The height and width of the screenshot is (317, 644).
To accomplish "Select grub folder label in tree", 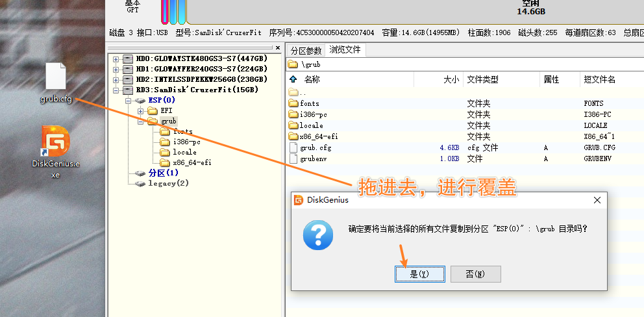I will click(168, 121).
